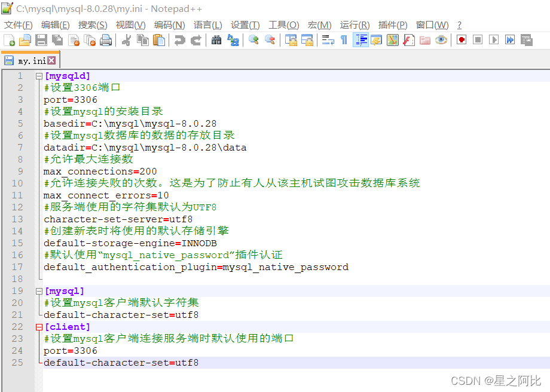Click the text 'max_connections=200'

pyautogui.click(x=100, y=171)
